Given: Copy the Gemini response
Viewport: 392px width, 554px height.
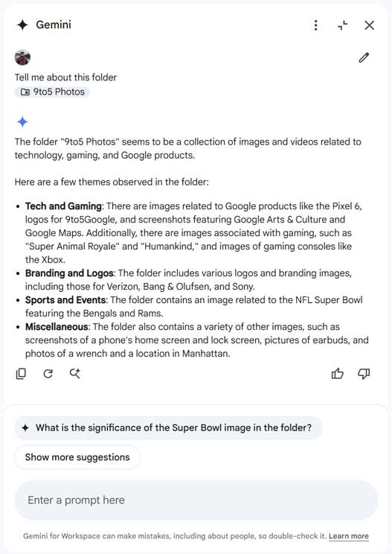Looking at the screenshot, I should coord(21,374).
